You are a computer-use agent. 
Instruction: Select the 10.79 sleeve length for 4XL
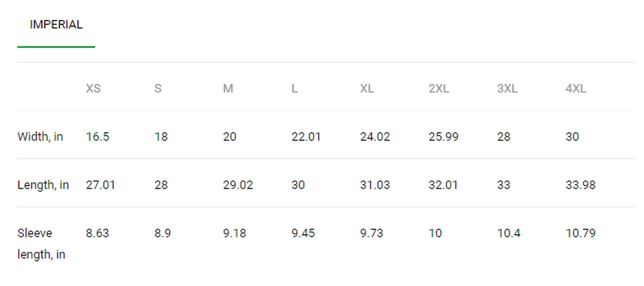click(581, 233)
